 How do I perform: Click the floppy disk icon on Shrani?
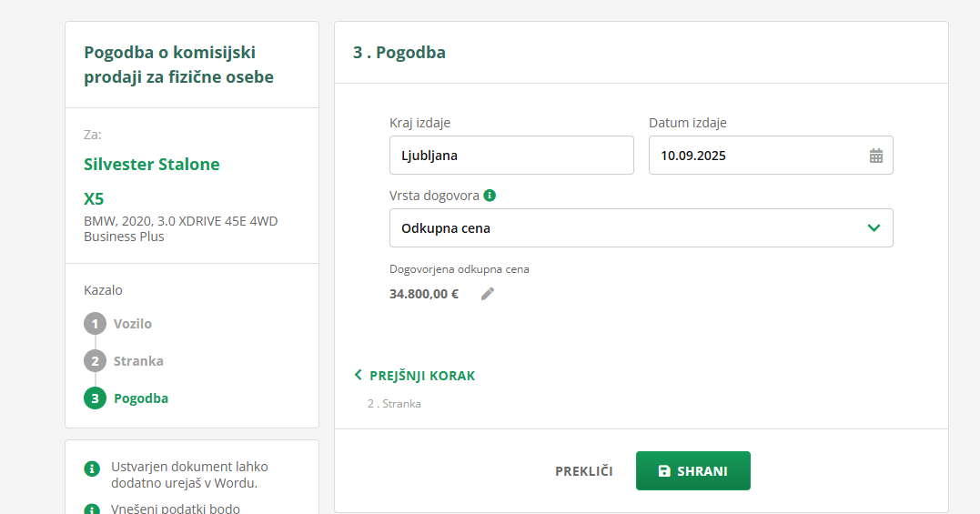[664, 471]
